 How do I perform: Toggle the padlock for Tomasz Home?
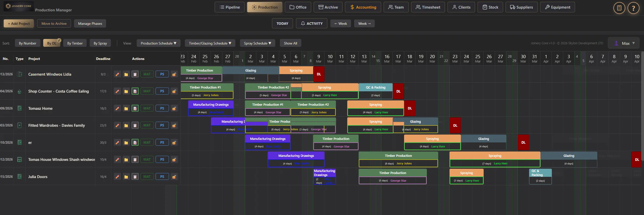[x=174, y=109]
